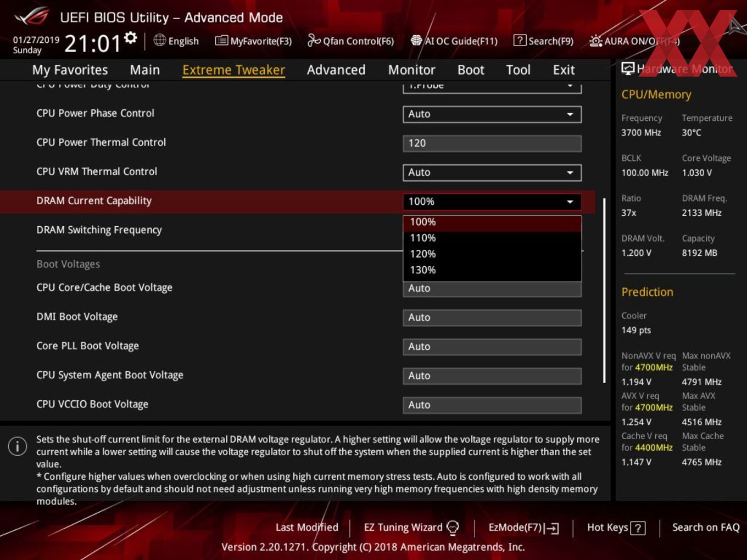747x560 pixels.
Task: Open the Monitor tab
Action: click(x=411, y=70)
